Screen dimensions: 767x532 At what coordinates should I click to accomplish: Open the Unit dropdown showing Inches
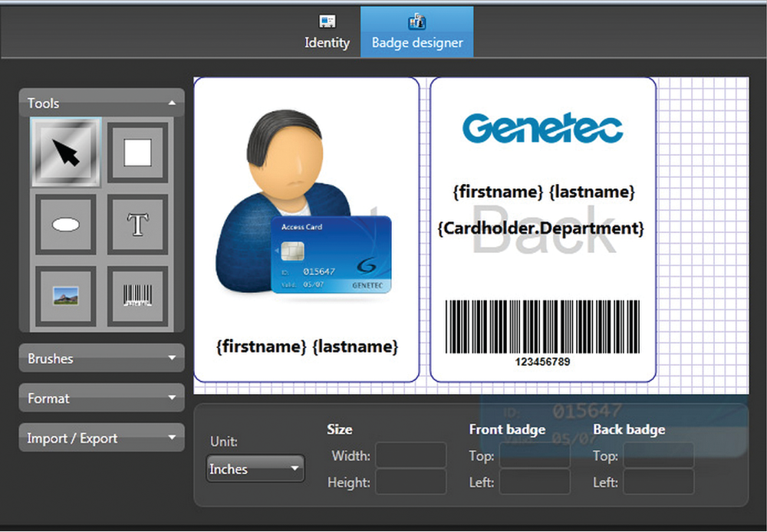coord(255,468)
